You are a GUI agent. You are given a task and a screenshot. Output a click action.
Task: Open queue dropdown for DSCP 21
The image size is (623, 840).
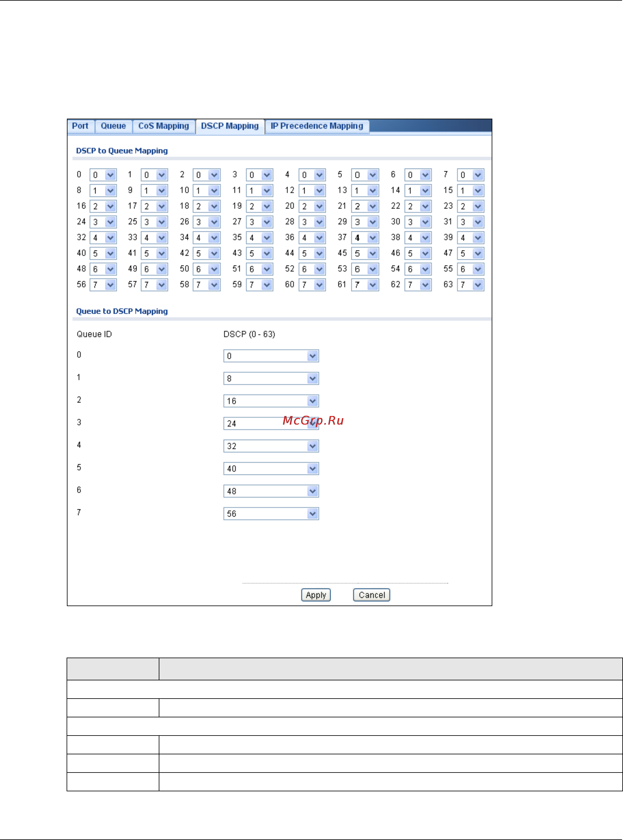coord(365,206)
